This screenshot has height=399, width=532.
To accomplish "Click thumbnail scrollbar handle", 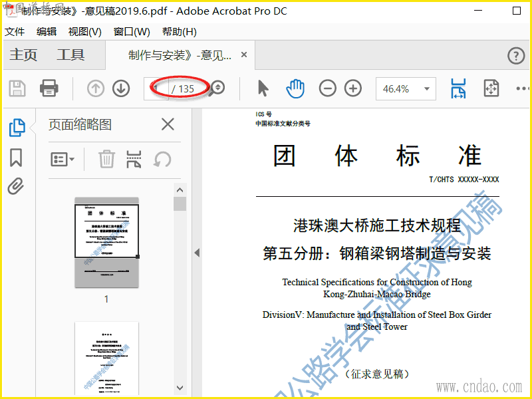I will tap(180, 204).
